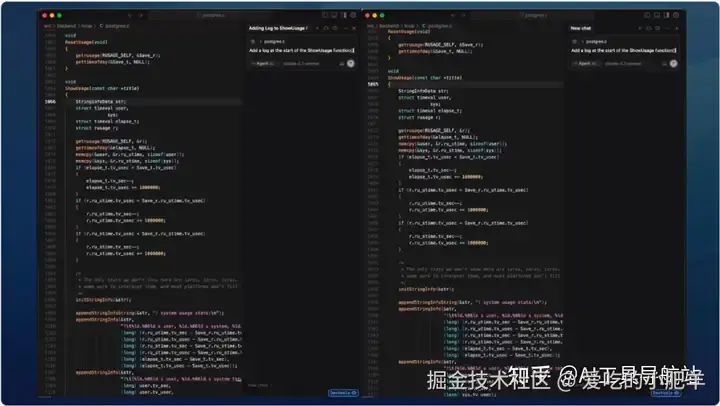Start a new chat with plus icon in right window

640,28
